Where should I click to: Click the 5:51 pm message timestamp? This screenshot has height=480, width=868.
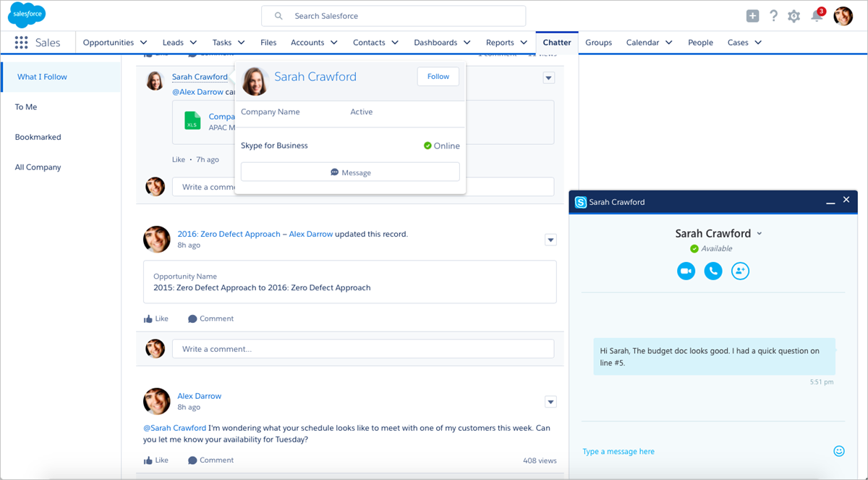click(x=822, y=382)
